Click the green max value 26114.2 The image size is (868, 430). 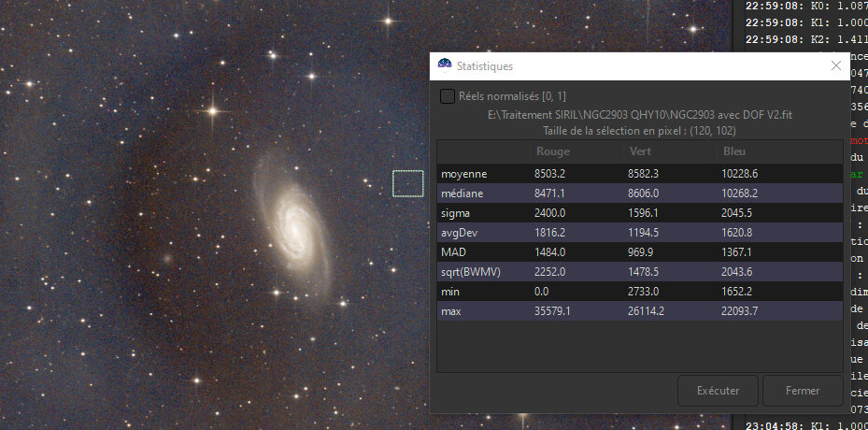click(647, 311)
